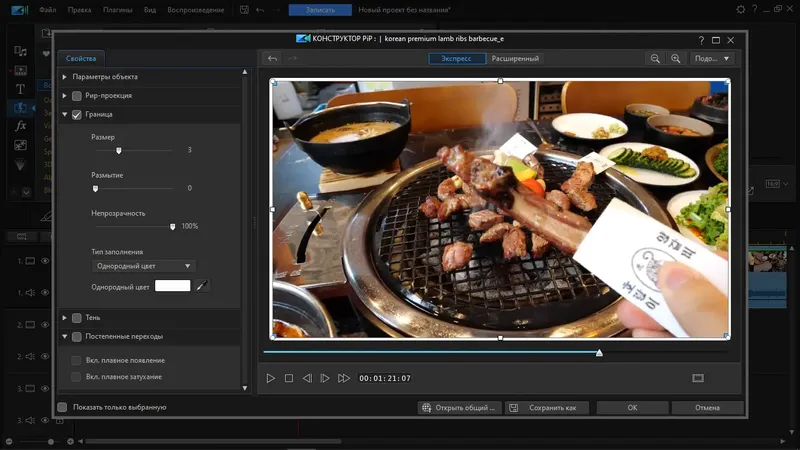Open the Media Room icon in main sidebar

[x=20, y=51]
